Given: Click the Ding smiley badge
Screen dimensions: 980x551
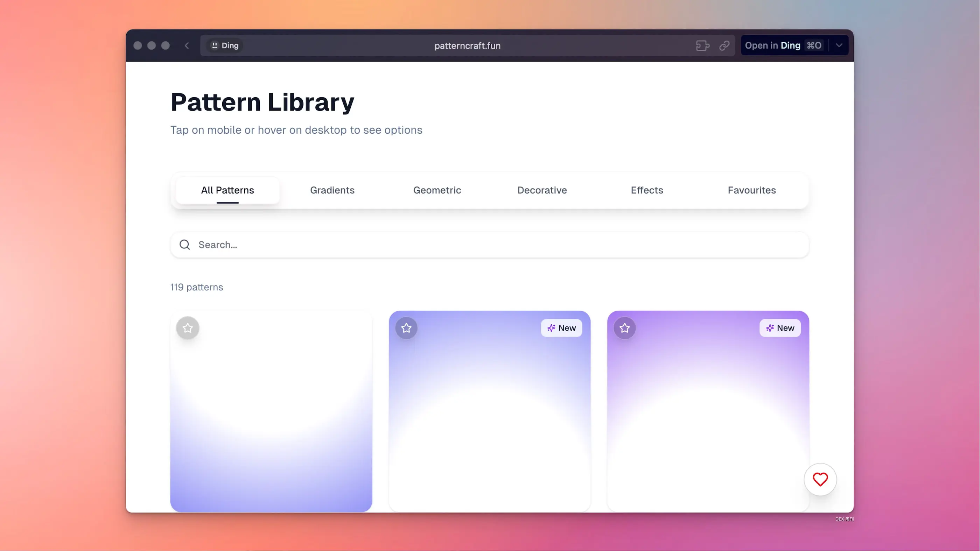Looking at the screenshot, I should (x=225, y=45).
